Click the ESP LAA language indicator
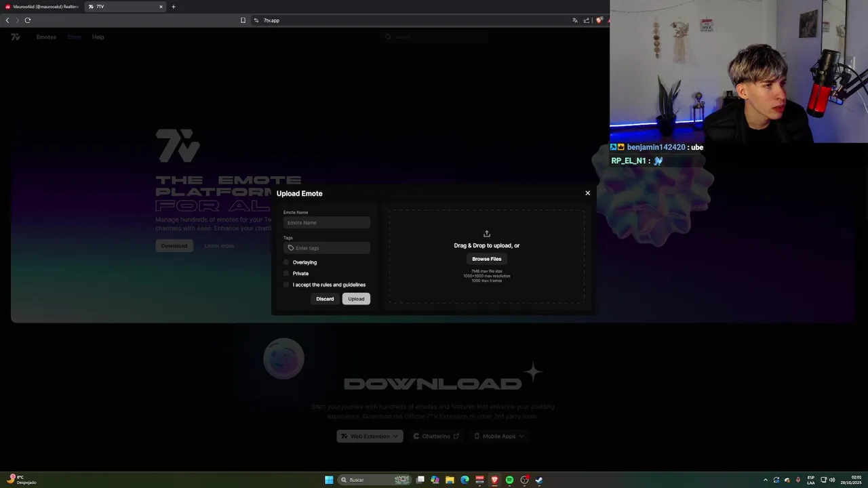This screenshot has height=488, width=868. (811, 480)
